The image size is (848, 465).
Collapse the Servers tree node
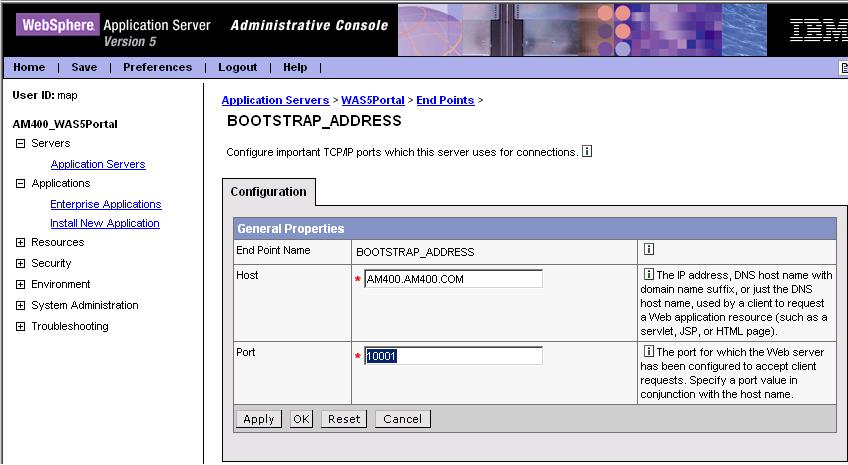click(21, 143)
